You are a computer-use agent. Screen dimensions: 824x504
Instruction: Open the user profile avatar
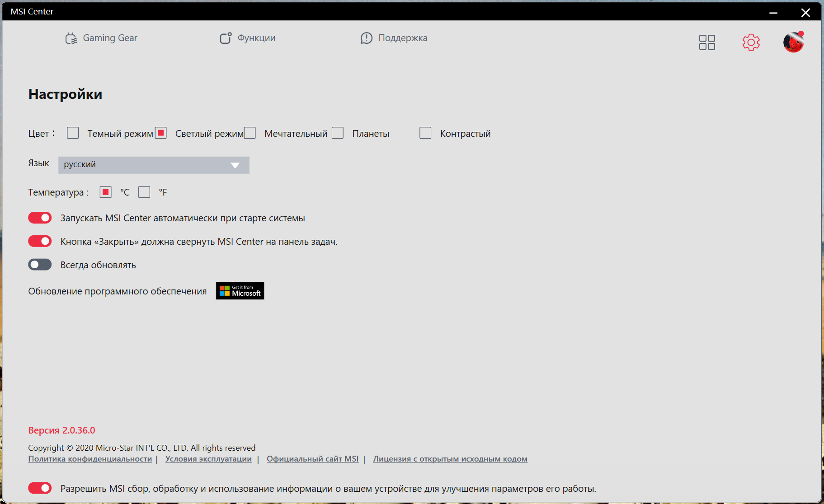tap(793, 42)
